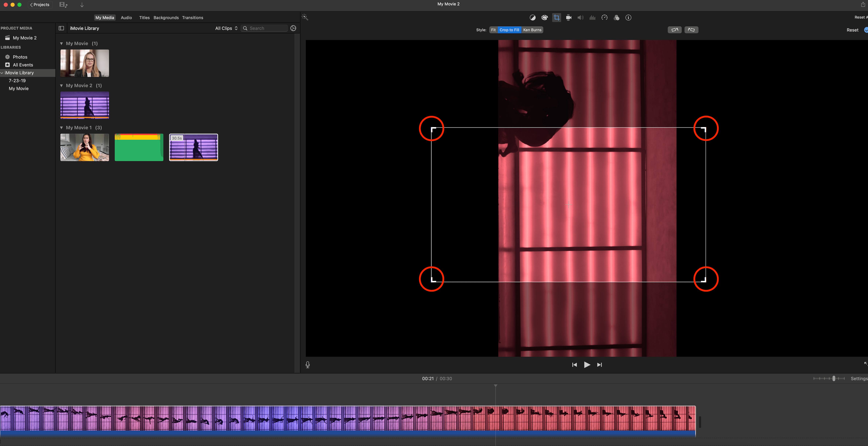Open the Titles tab

[144, 18]
